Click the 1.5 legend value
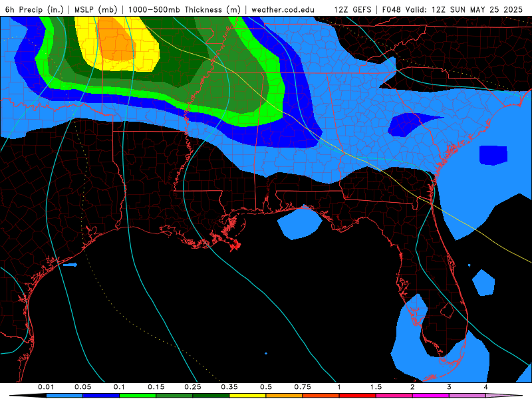This screenshot has width=532, height=399. [x=376, y=387]
